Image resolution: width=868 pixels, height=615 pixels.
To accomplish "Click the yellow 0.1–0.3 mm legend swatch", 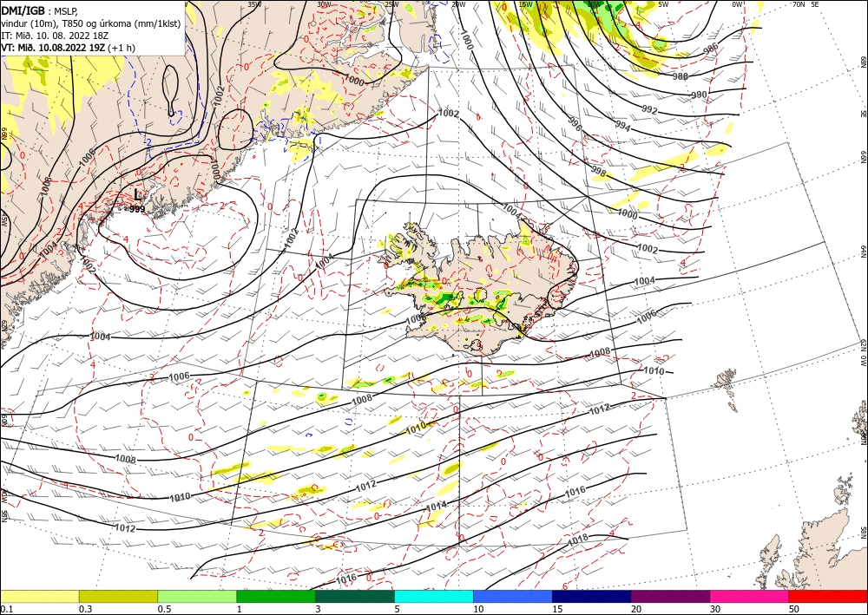I will click(39, 596).
